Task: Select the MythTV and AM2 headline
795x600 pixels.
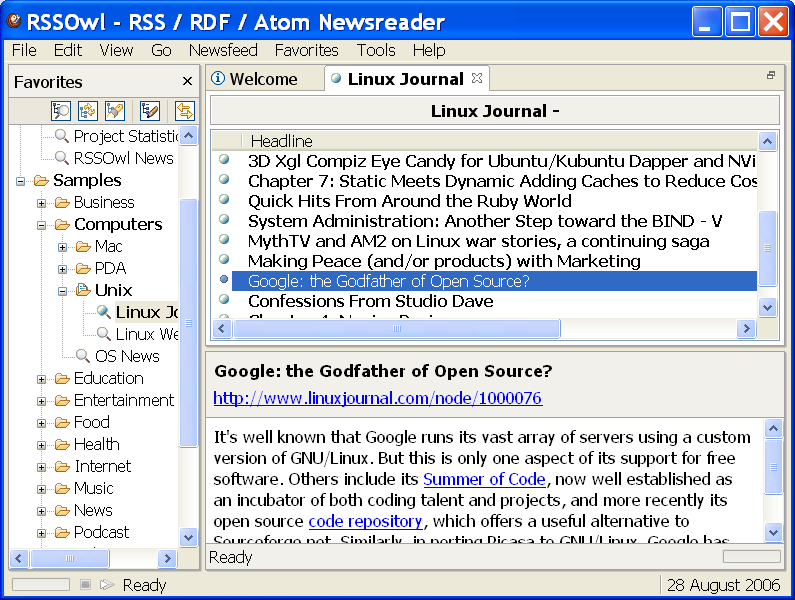Action: [478, 241]
